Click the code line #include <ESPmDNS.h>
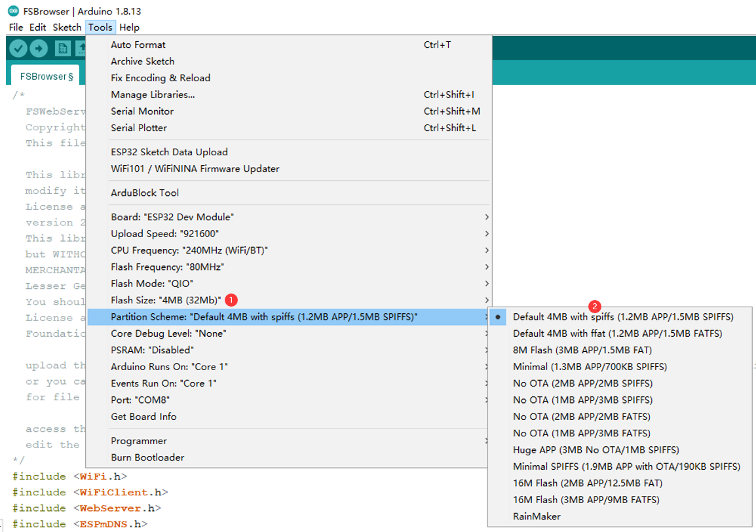Screen dimensions: 756x532 click(x=80, y=524)
